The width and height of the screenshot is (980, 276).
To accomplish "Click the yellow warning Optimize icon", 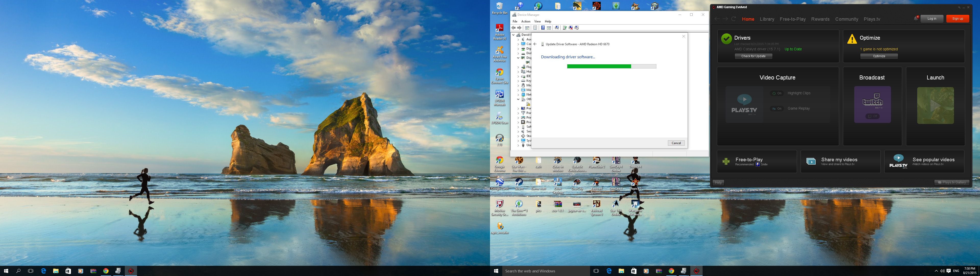I will (852, 39).
